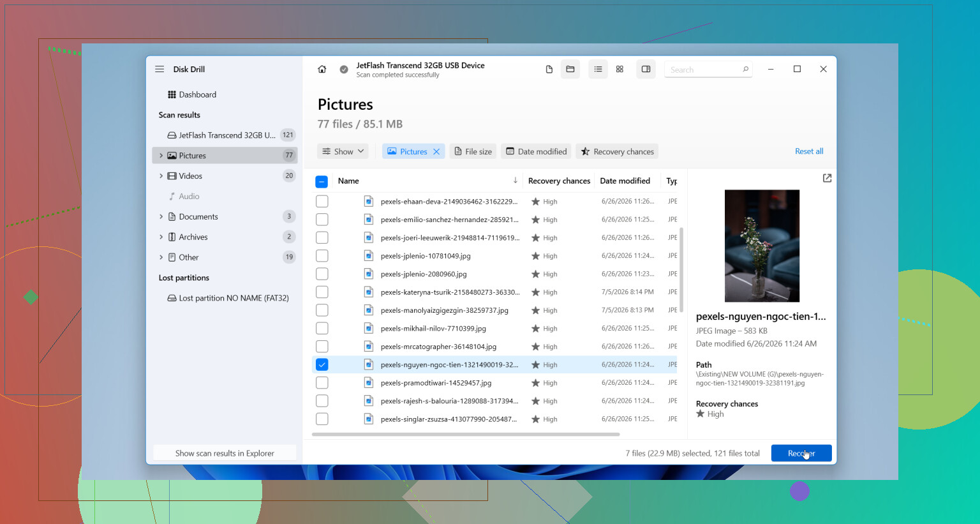Viewport: 980px width, 524px height.
Task: Select grid thumbnails view layout
Action: coord(620,69)
